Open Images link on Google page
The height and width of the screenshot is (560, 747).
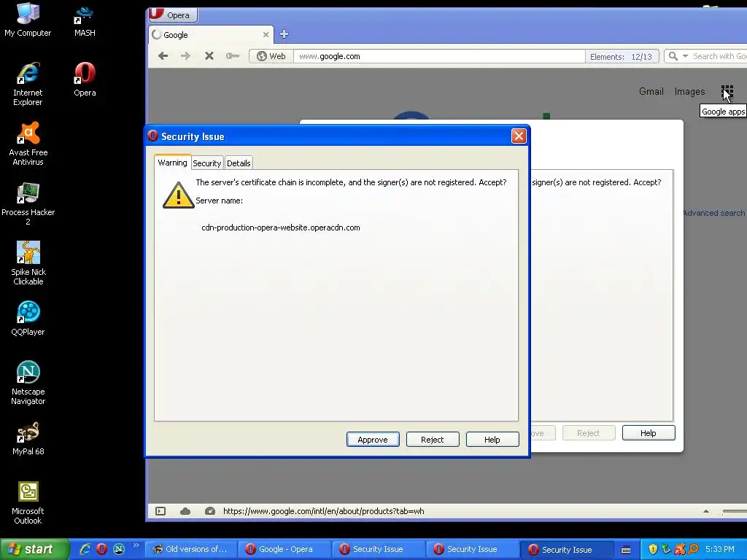click(689, 91)
